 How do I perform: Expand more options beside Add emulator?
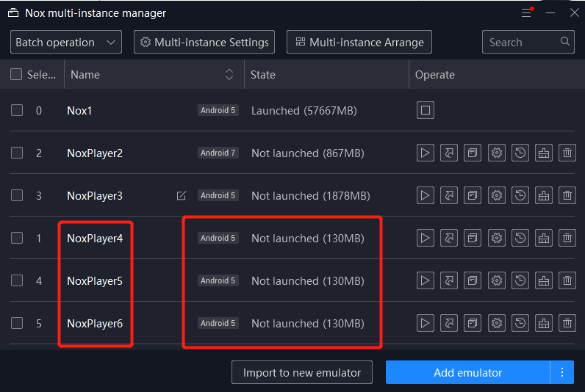(x=562, y=372)
